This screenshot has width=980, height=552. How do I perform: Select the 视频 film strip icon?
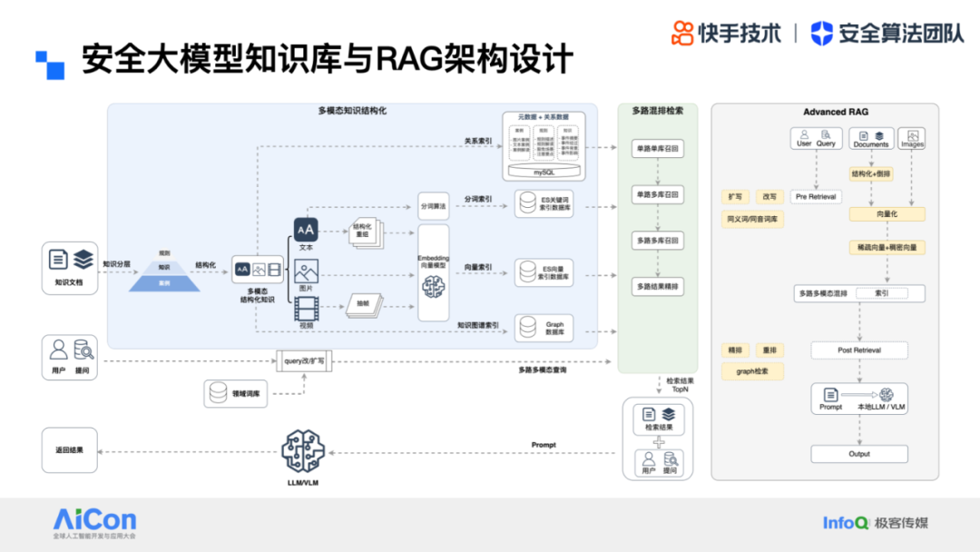pos(306,310)
